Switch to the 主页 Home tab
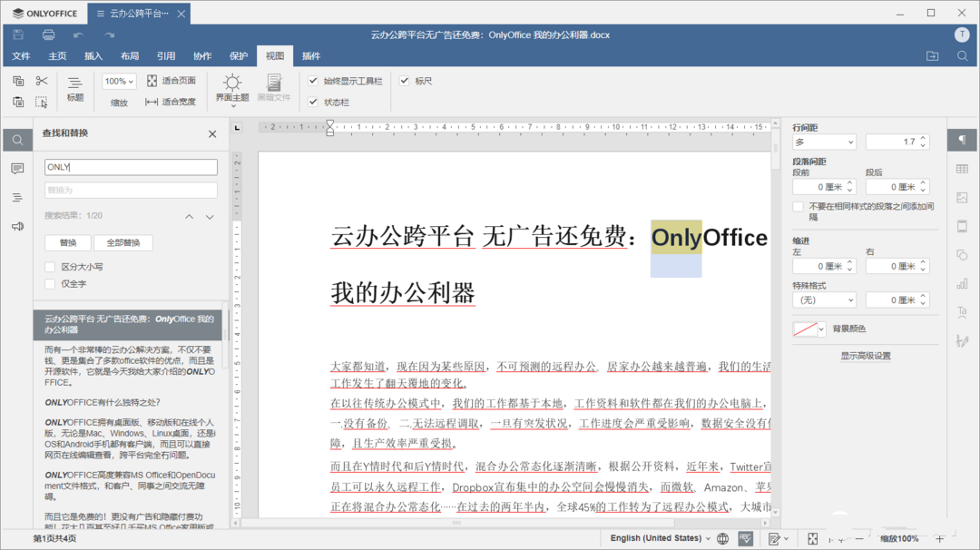980x550 pixels. tap(57, 56)
